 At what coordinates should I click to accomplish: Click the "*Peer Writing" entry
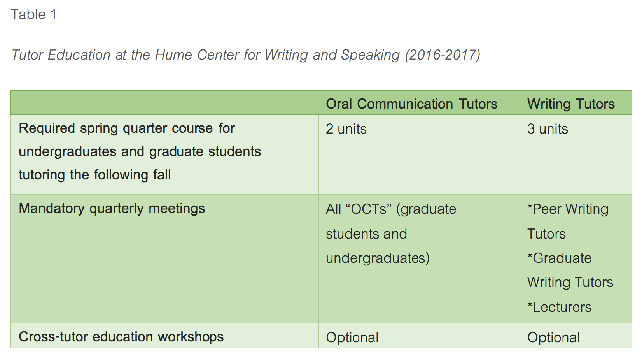(x=568, y=209)
